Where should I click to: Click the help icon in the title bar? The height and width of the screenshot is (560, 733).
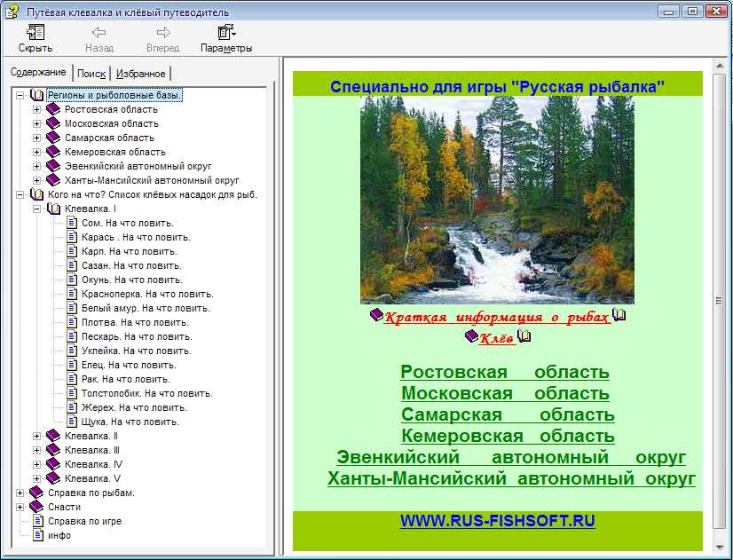click(12, 12)
